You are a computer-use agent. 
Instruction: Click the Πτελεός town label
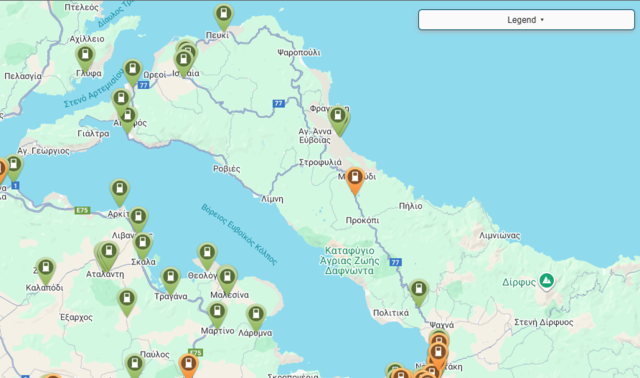pyautogui.click(x=82, y=7)
